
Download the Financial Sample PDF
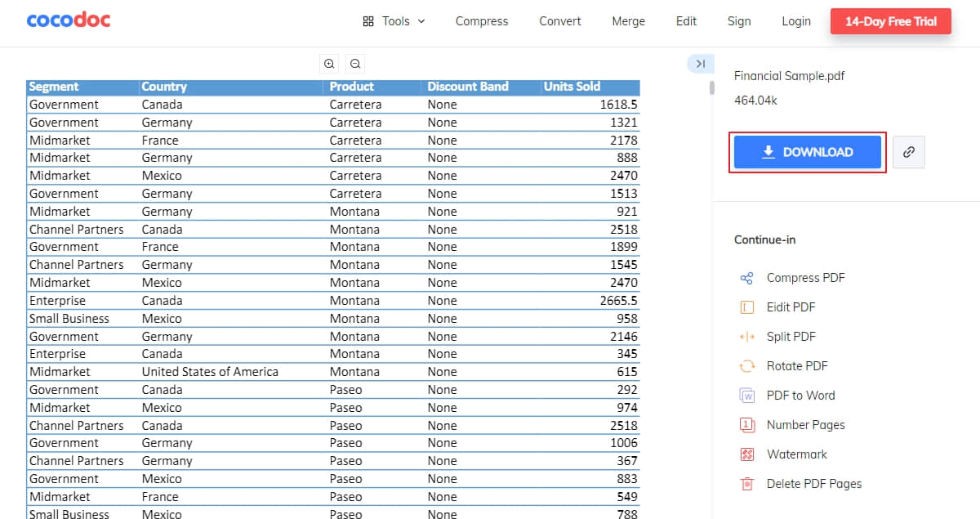(807, 151)
